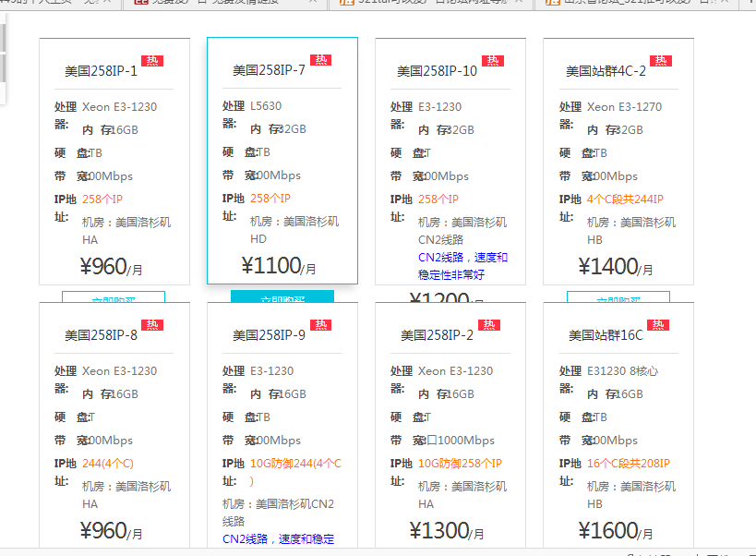The width and height of the screenshot is (756, 556).
Task: Select the 美国站群4C-2 plan title
Action: tap(606, 71)
